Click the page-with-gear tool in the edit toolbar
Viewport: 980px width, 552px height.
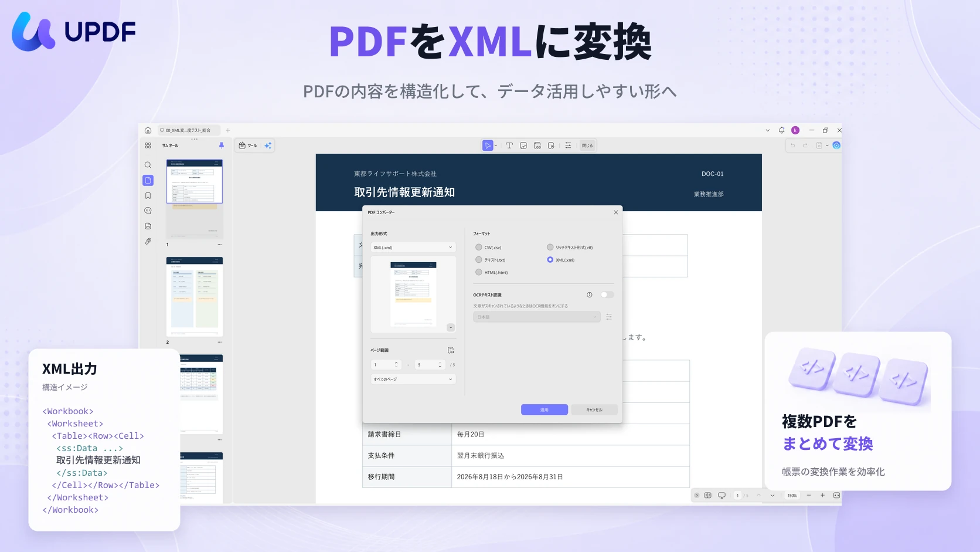click(551, 145)
